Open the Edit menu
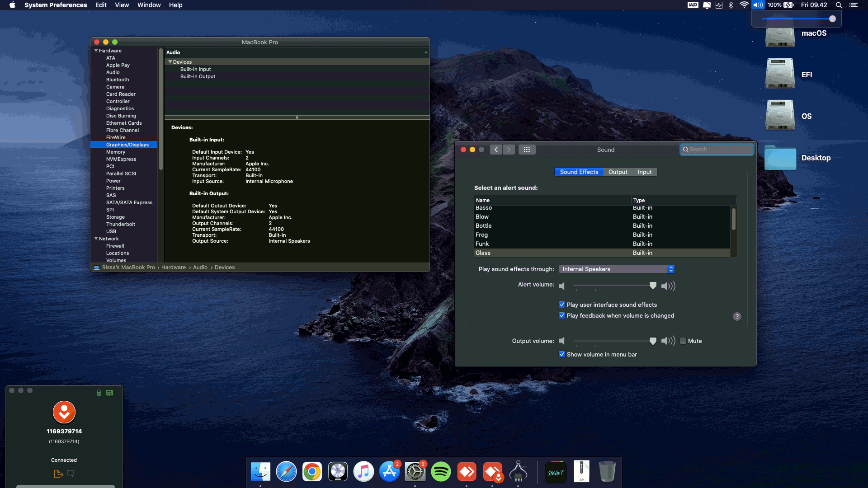The height and width of the screenshot is (488, 868). (x=101, y=5)
